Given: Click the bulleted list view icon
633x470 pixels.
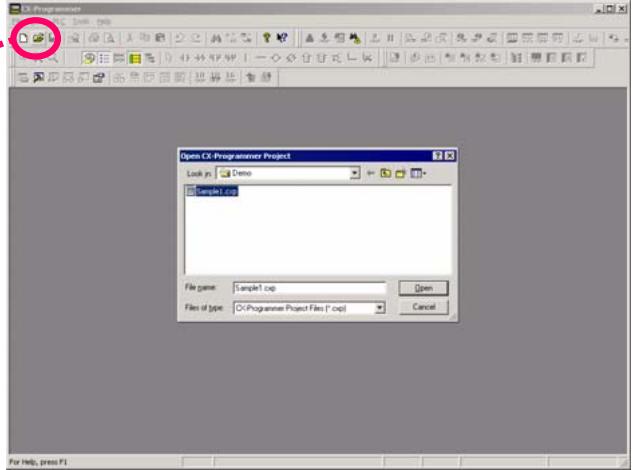Looking at the screenshot, I should pos(104,59).
